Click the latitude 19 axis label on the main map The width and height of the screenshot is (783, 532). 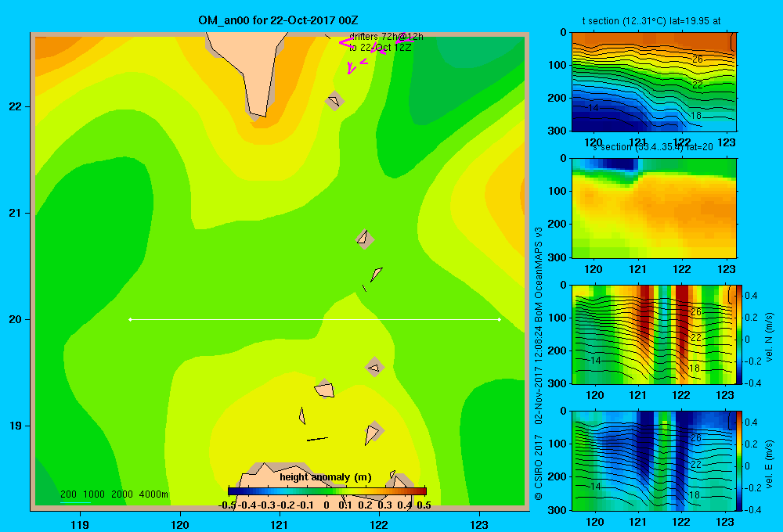(x=15, y=426)
